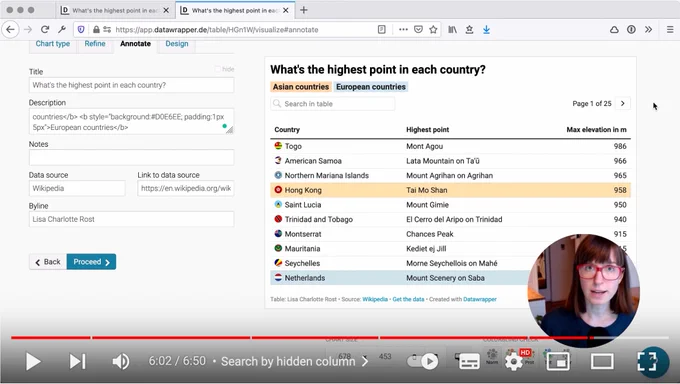Switch to the first browser tab
The height and width of the screenshot is (384, 680).
[x=114, y=10]
